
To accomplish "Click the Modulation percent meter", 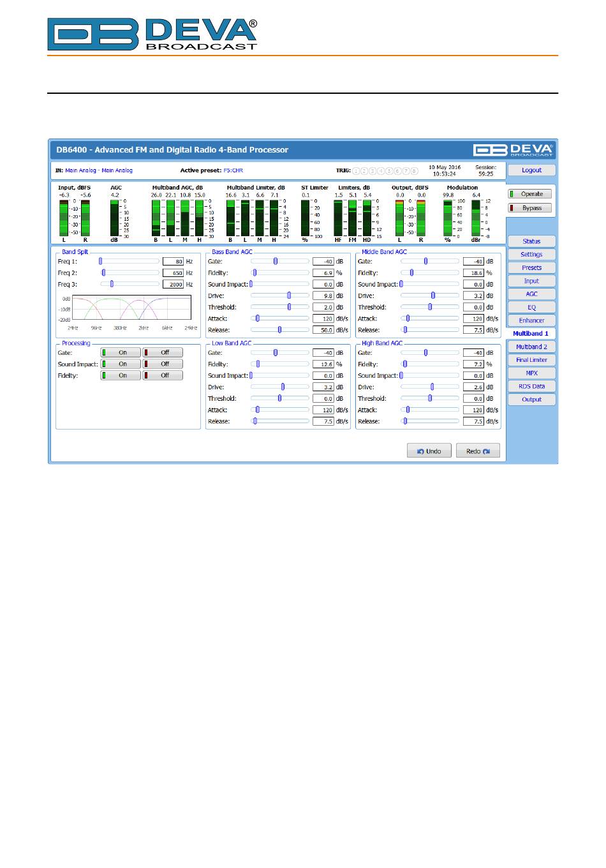I will [448, 218].
